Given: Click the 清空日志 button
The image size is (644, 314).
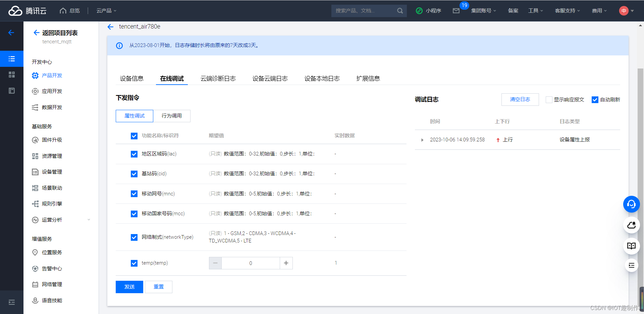Looking at the screenshot, I should (x=520, y=99).
